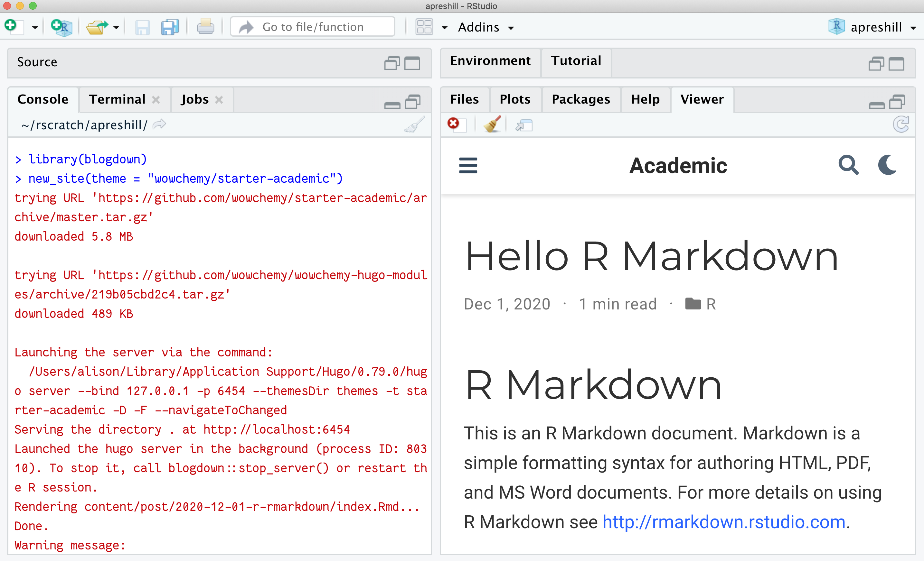Click the Academic site search icon
The width and height of the screenshot is (924, 561).
(848, 165)
